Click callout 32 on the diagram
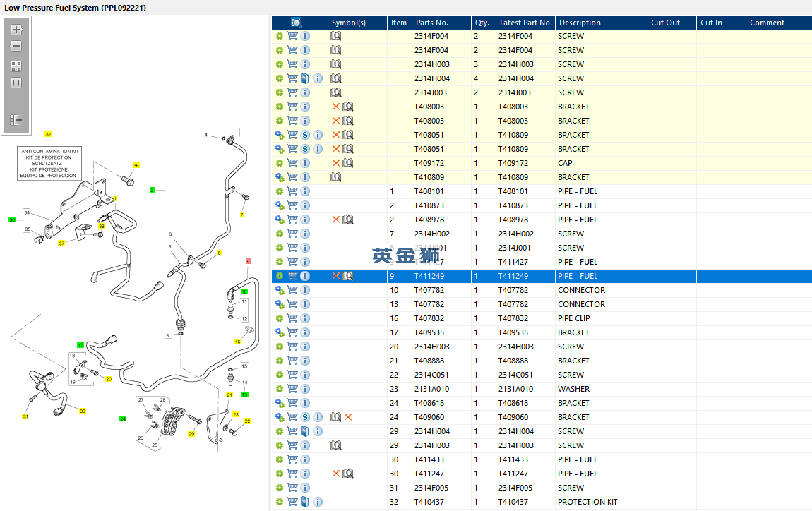 pos(49,133)
